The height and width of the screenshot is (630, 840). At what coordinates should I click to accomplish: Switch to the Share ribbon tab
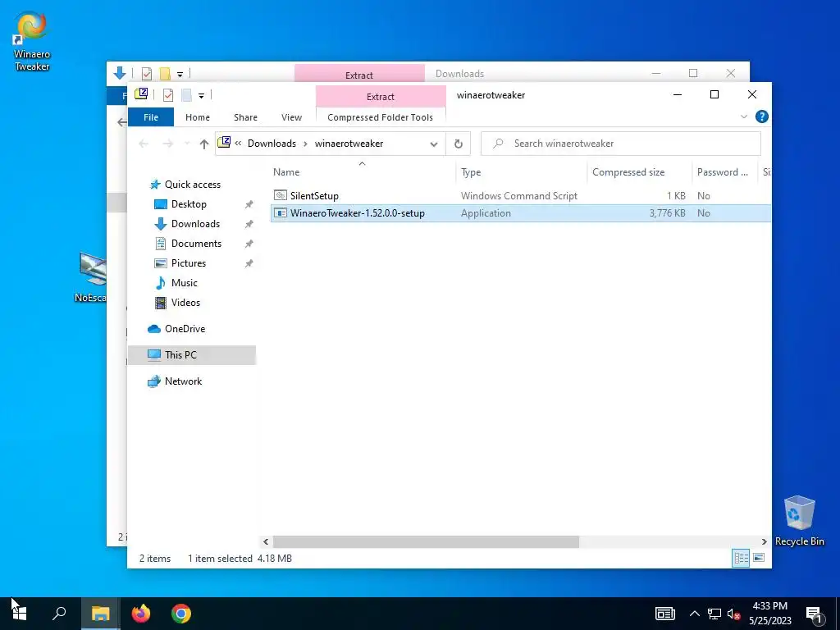[x=245, y=117]
